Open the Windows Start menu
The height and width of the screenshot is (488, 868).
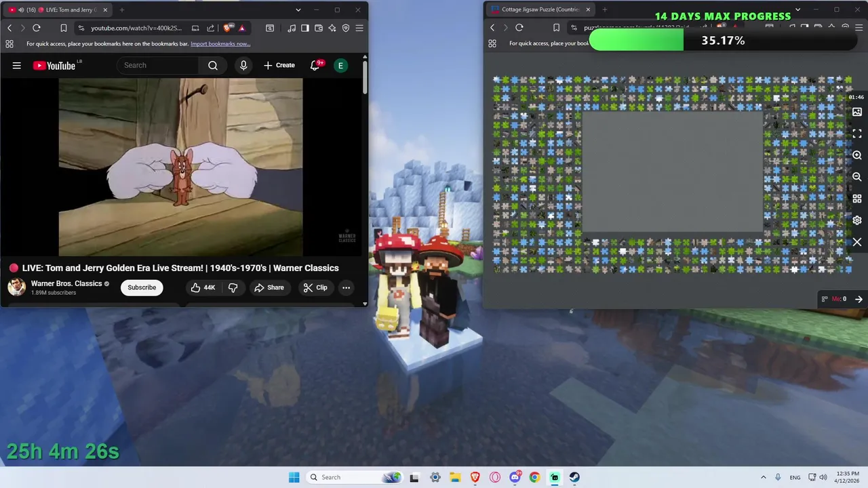[x=294, y=477]
